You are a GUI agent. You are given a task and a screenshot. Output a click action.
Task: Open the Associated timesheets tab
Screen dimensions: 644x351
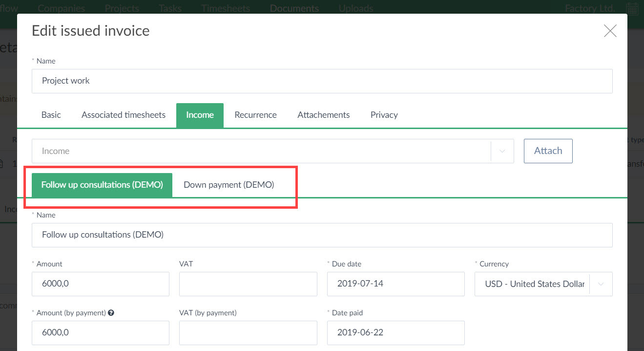click(124, 115)
